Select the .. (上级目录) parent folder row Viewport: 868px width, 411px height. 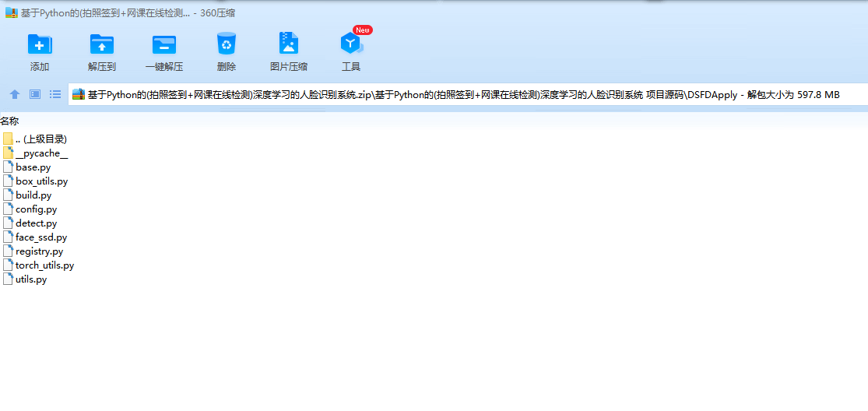pyautogui.click(x=35, y=139)
